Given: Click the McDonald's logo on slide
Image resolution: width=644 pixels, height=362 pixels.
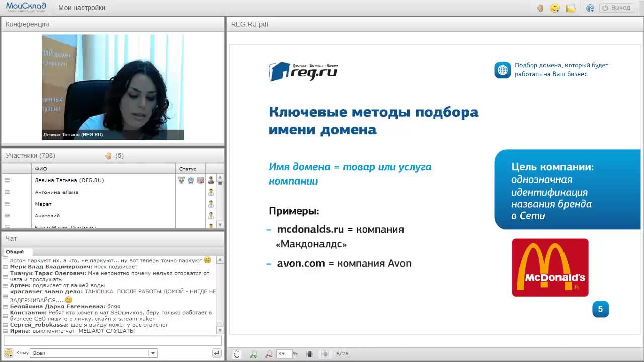Looking at the screenshot, I should 550,267.
